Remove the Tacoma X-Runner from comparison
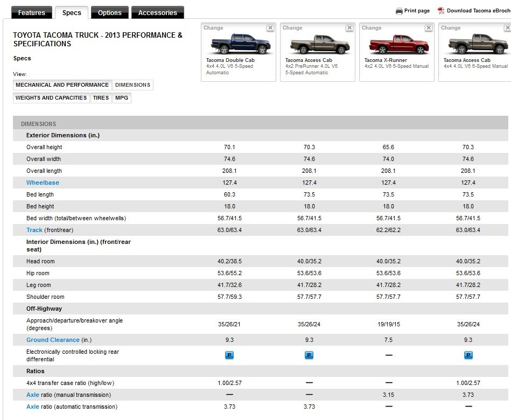Image resolution: width=511 pixels, height=420 pixels. click(x=429, y=28)
